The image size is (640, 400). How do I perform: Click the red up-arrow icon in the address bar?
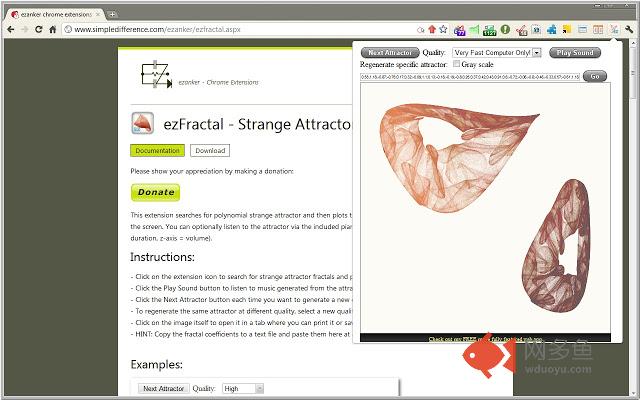pyautogui.click(x=432, y=29)
